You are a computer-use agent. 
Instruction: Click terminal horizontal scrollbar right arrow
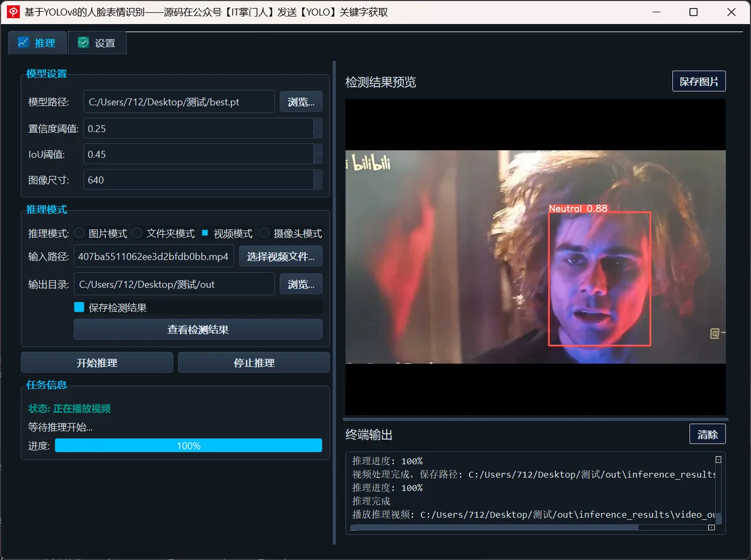[x=711, y=527]
